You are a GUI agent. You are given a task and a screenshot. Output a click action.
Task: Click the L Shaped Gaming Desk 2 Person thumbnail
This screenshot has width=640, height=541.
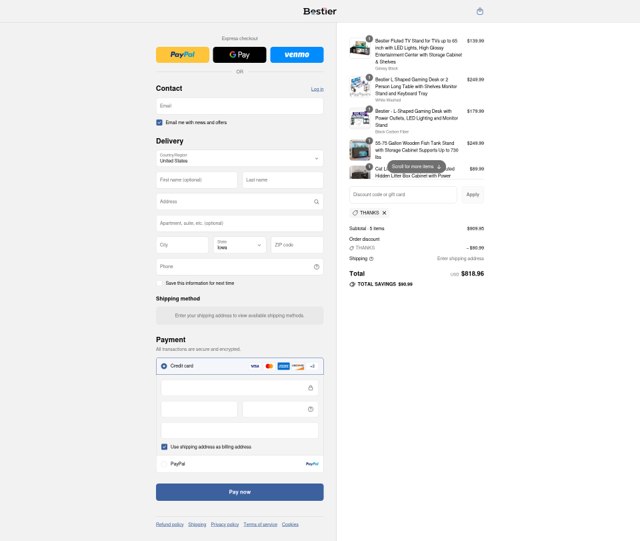pos(360,86)
